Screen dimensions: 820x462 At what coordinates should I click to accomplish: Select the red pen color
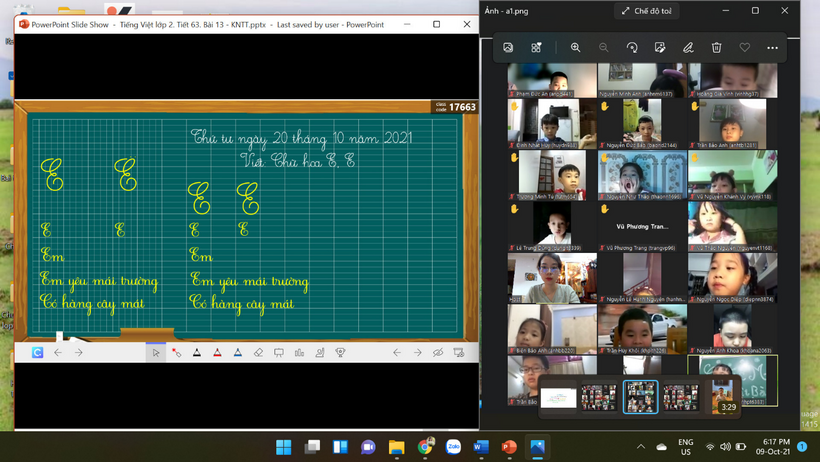click(217, 352)
